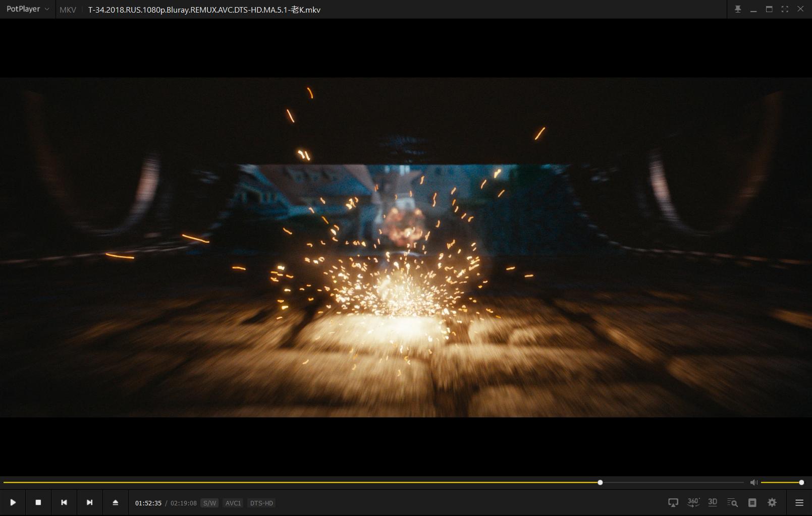Play the video
The image size is (812, 516).
coord(13,502)
